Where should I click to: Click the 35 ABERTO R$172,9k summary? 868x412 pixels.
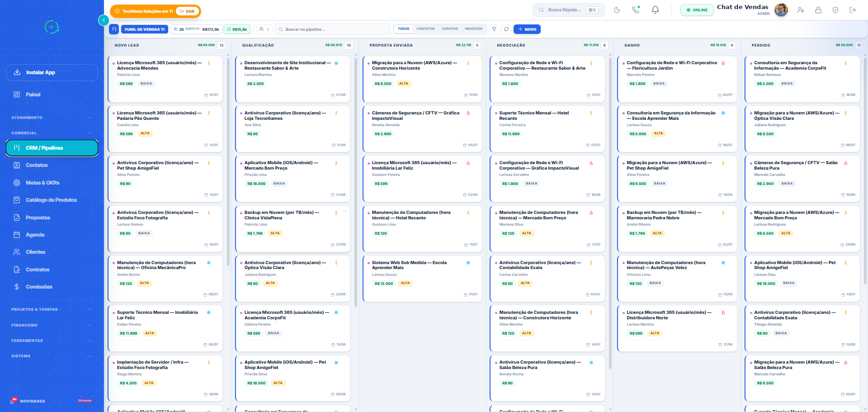click(196, 29)
